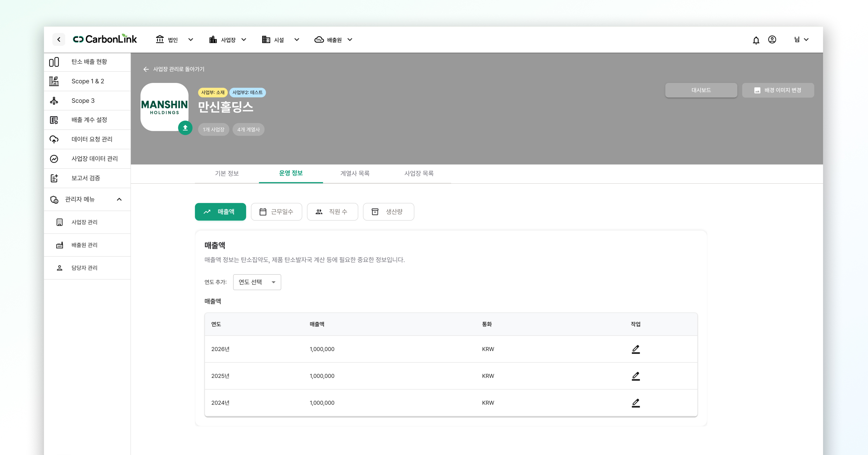The width and height of the screenshot is (868, 455).
Task: Click the back chevron button beside CarbonLink logo
Action: click(59, 39)
